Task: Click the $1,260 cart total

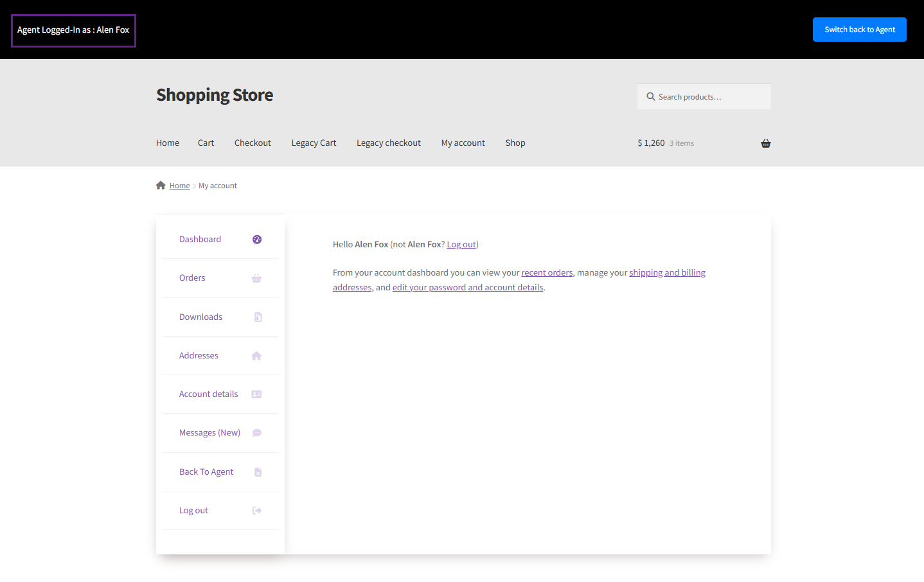Action: pyautogui.click(x=651, y=143)
